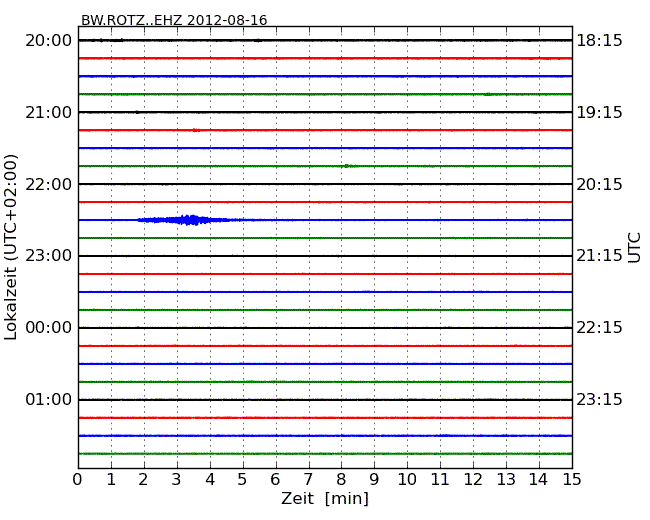This screenshot has height=520, width=650.
Task: Click the 22:15 UTC label
Action: click(599, 328)
